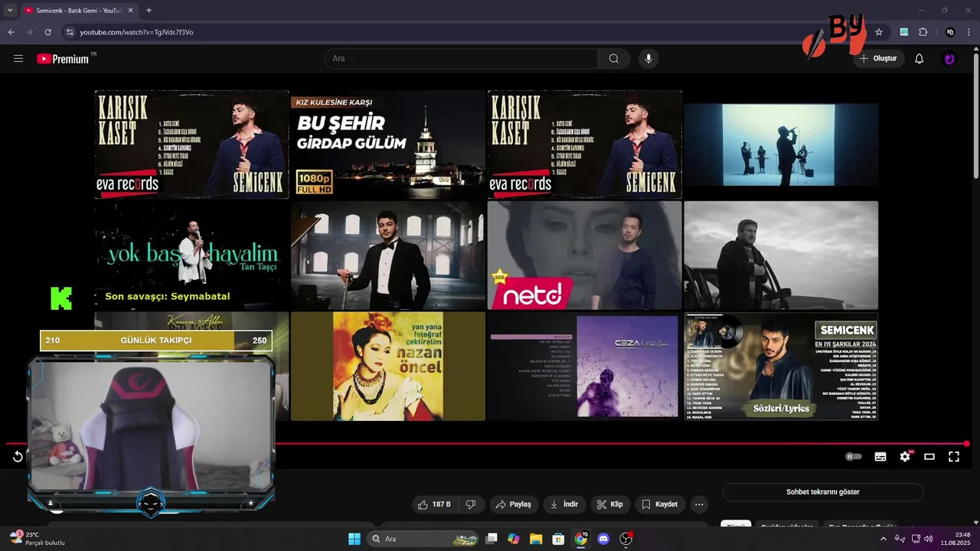Open the man in tuxedo video thumbnail
This screenshot has width=980, height=551.
click(x=387, y=256)
